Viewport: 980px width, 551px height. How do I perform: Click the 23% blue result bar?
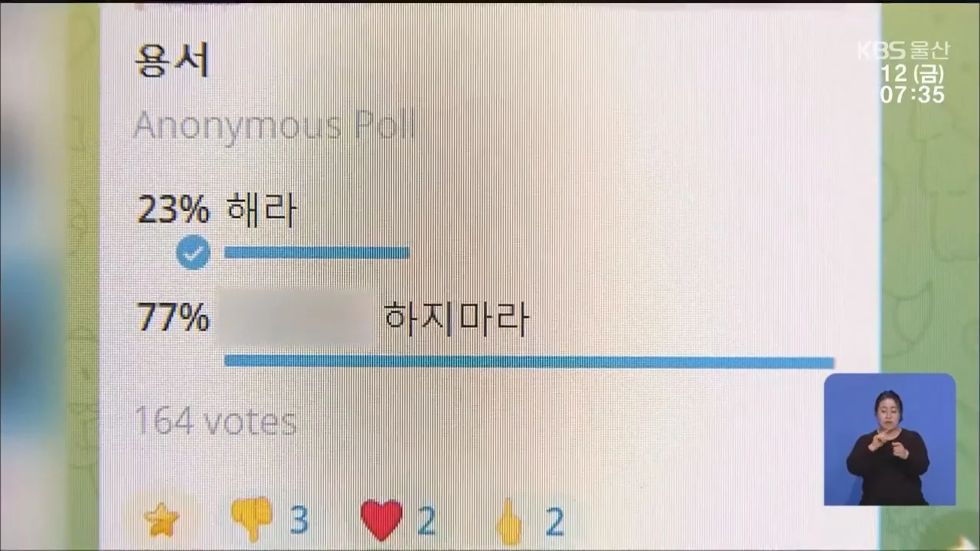click(x=317, y=253)
